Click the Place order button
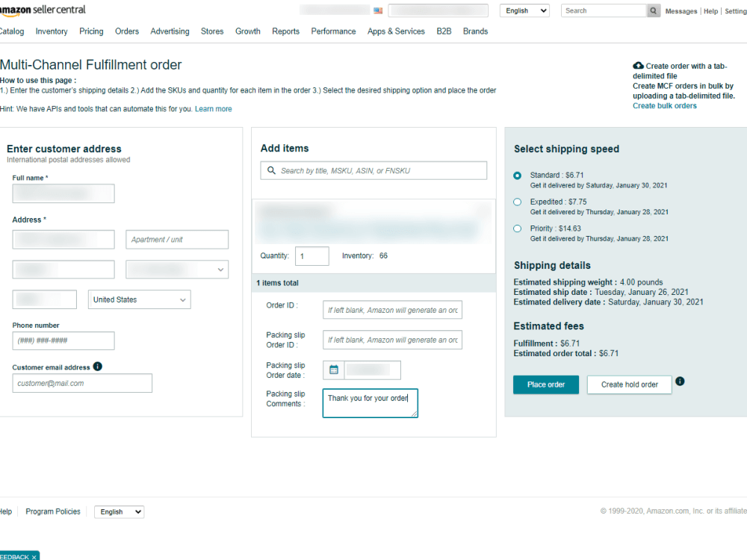The height and width of the screenshot is (560, 747). [x=545, y=385]
